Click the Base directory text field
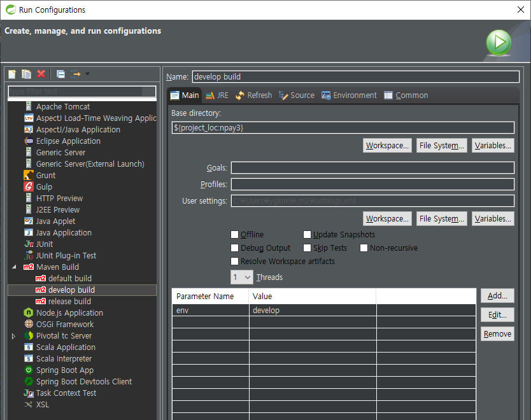 tap(343, 127)
